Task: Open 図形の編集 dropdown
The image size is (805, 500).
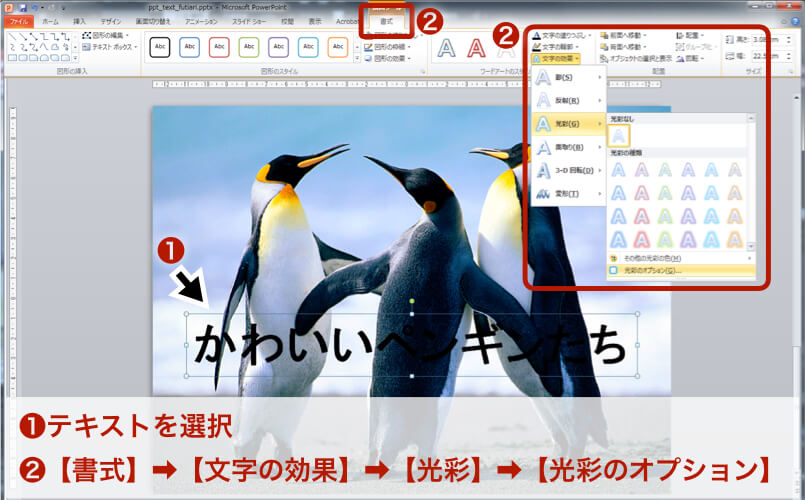Action: 105,35
